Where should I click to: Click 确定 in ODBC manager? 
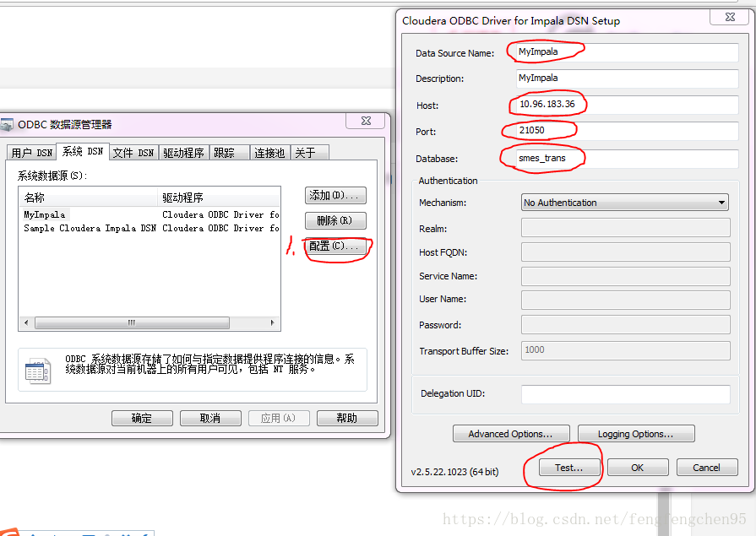pyautogui.click(x=142, y=418)
